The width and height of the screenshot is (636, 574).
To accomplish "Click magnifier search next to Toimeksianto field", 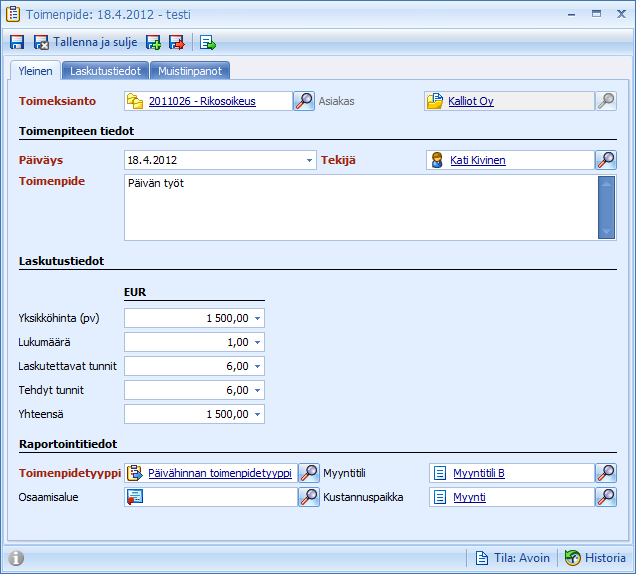I will coord(304,101).
